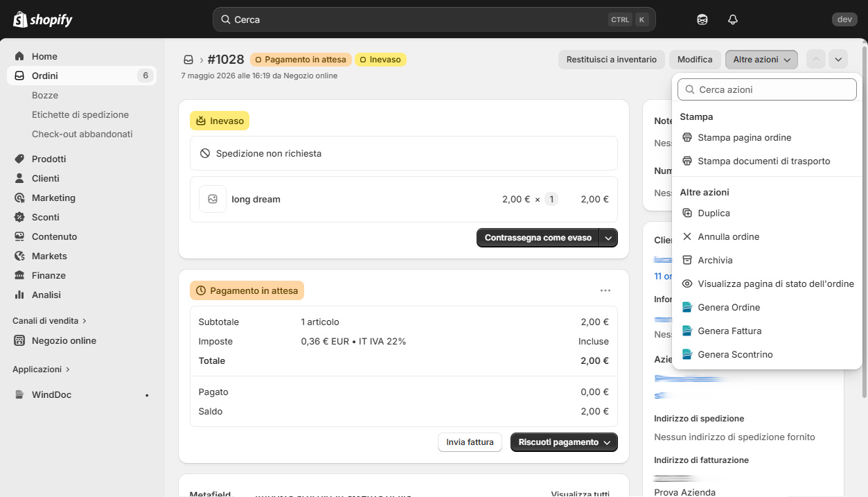Click Restituisci a inventario button
Screen dimensions: 868x497
612,60
